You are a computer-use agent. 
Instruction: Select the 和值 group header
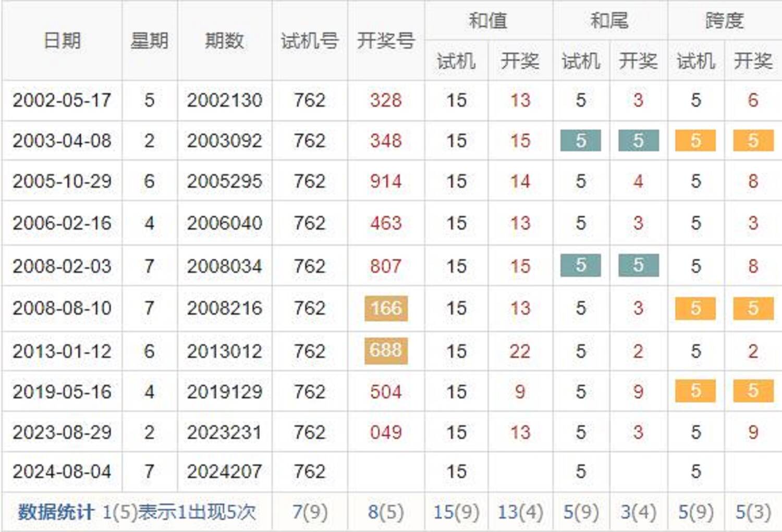tap(488, 20)
